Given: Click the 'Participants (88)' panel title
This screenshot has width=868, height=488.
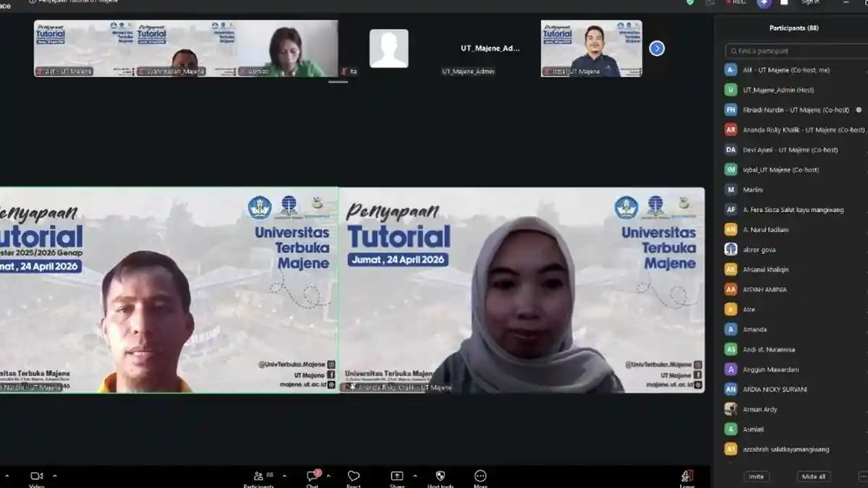Looking at the screenshot, I should pos(793,28).
